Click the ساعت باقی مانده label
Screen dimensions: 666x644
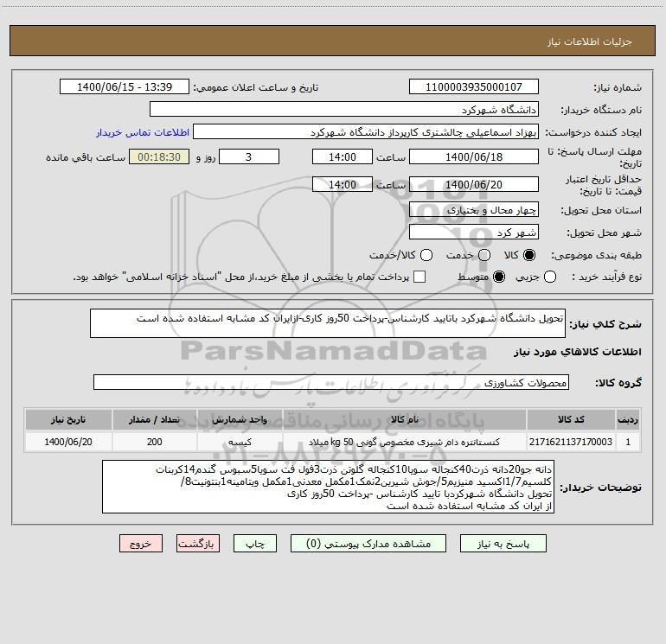tap(86, 157)
